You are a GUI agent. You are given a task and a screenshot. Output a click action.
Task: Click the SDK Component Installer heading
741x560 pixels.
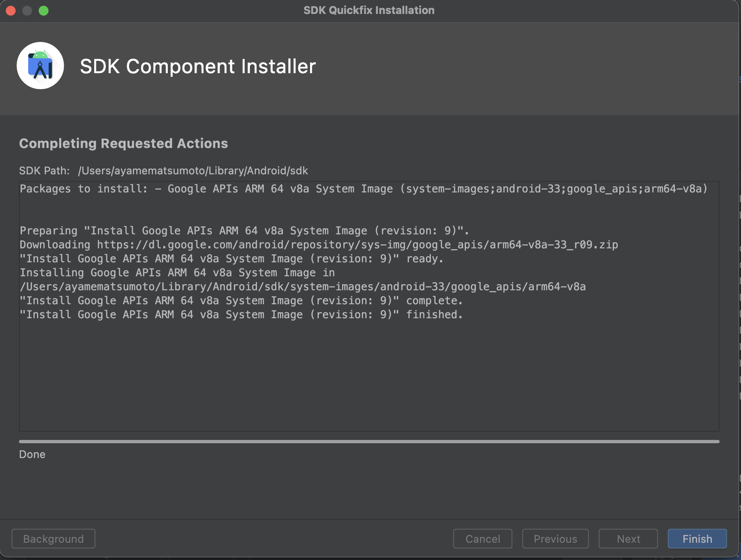(198, 66)
